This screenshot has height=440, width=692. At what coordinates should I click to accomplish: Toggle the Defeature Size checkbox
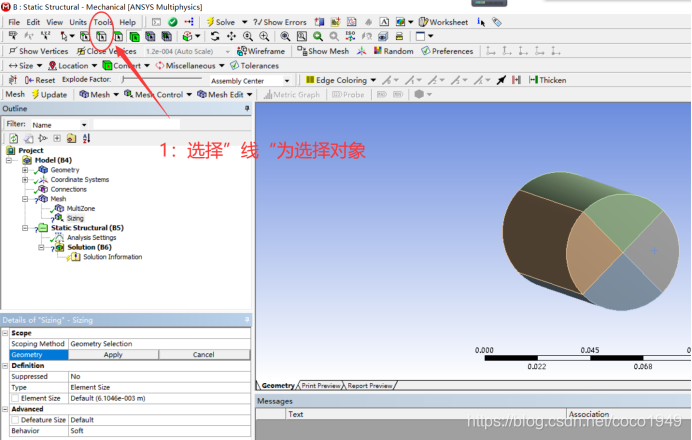tap(15, 420)
